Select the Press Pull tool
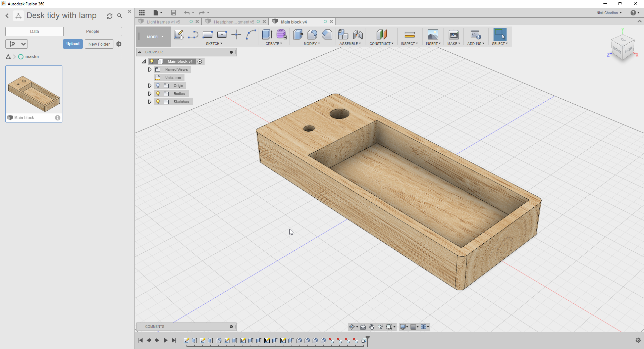This screenshot has height=349, width=644. [298, 35]
